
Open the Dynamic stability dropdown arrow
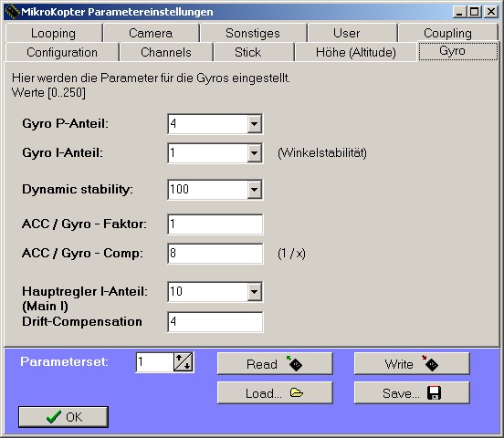254,190
